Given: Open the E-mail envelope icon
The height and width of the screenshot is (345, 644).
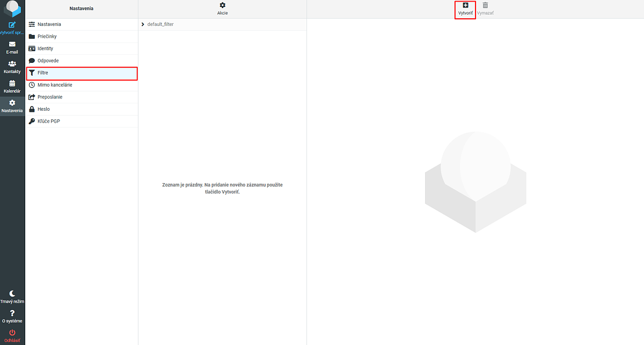Looking at the screenshot, I should (x=12, y=44).
